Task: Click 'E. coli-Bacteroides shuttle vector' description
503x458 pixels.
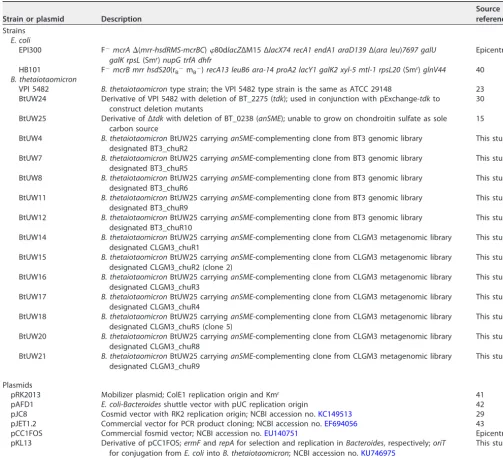Action: [204, 404]
